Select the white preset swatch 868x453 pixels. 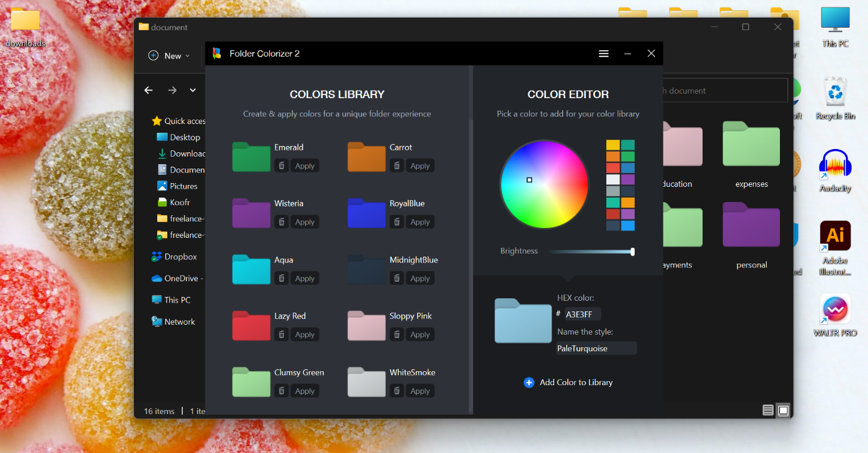(x=613, y=179)
